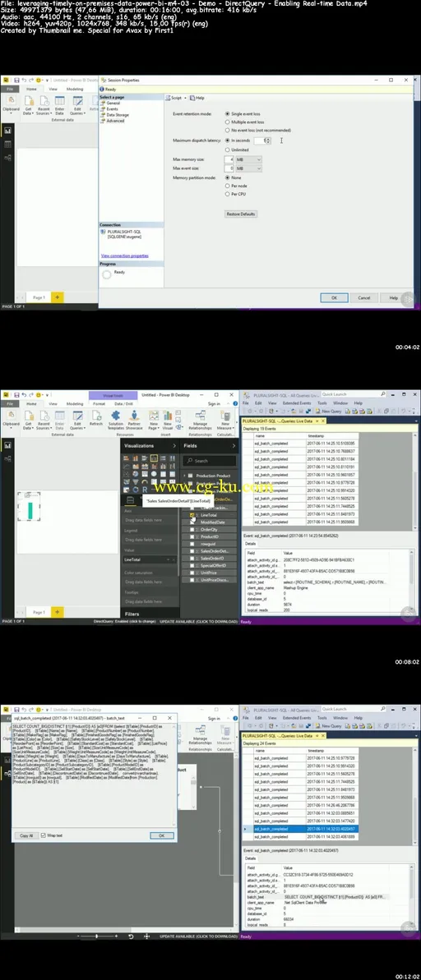Open Max event size MB unit dropdown
Screen dimensions: 421x980
pos(249,168)
